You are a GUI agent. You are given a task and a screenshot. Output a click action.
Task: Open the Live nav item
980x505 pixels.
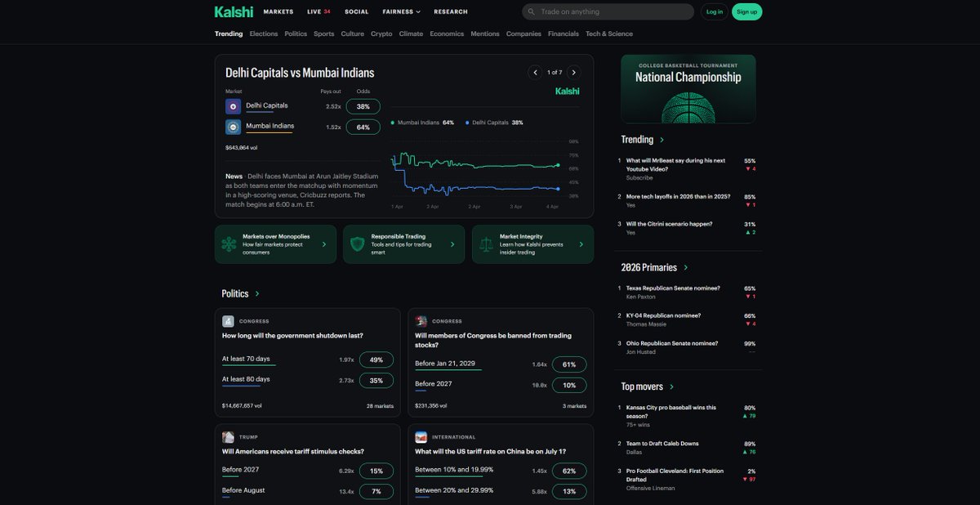318,11
